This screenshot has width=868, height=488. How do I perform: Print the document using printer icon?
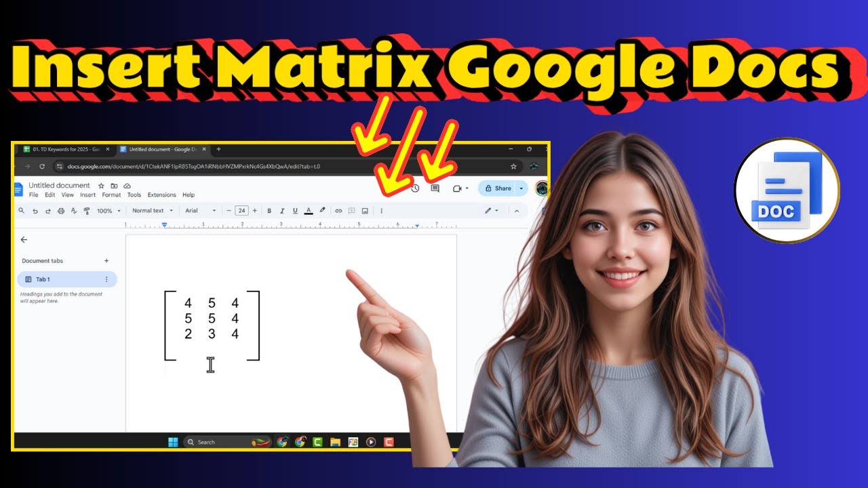click(x=61, y=211)
